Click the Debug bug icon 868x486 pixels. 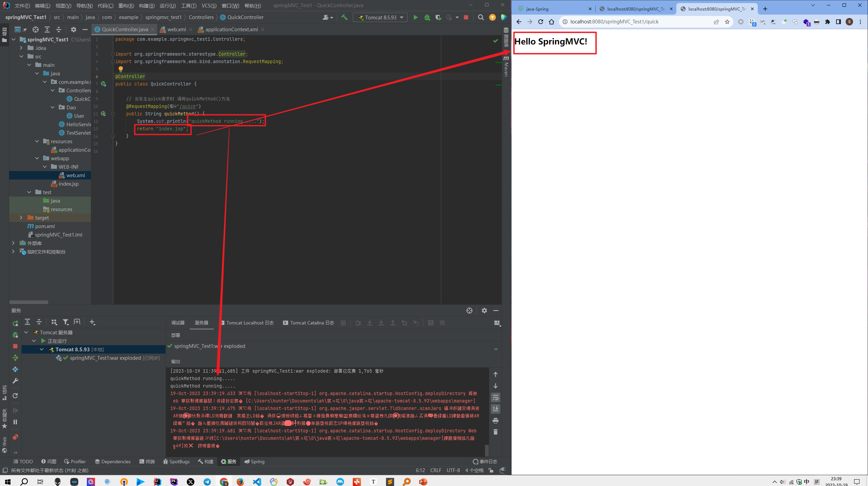click(x=427, y=17)
